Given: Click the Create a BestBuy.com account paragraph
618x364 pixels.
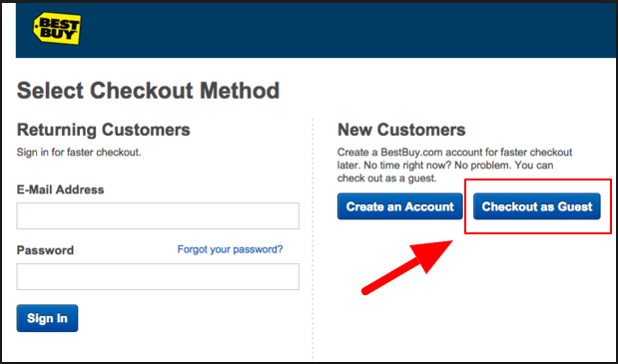Looking at the screenshot, I should pos(454,166).
